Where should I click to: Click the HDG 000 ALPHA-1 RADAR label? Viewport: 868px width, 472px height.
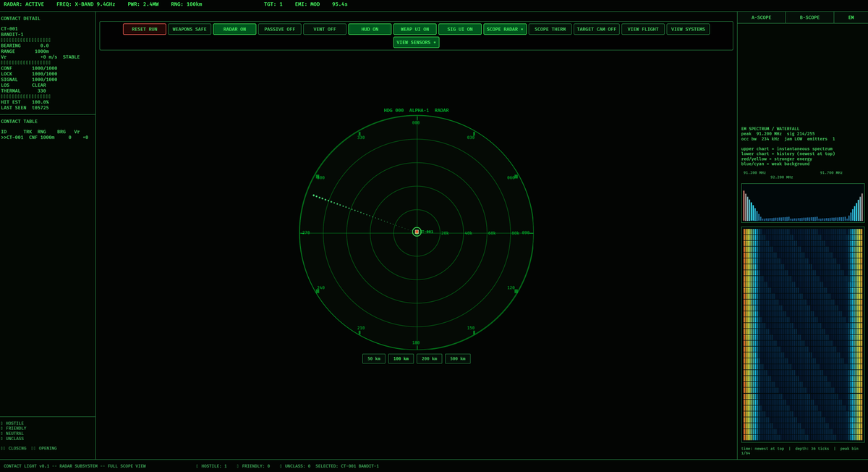[x=416, y=111]
